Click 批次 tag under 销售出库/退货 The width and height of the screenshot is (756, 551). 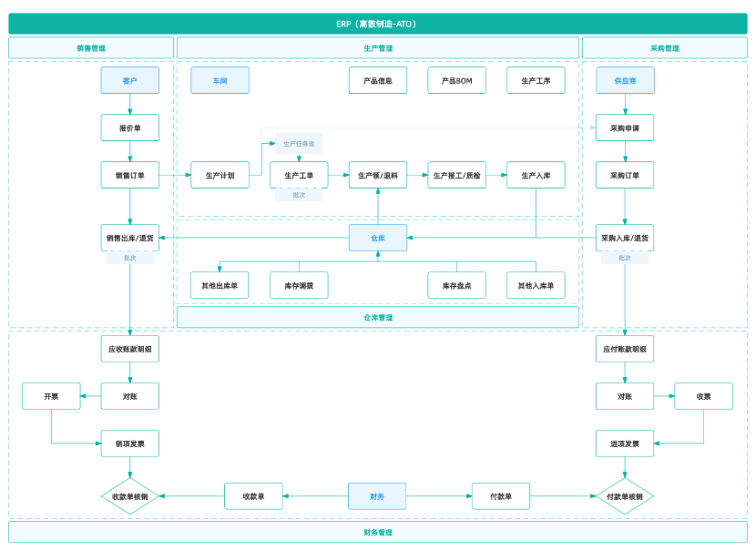[x=129, y=258]
